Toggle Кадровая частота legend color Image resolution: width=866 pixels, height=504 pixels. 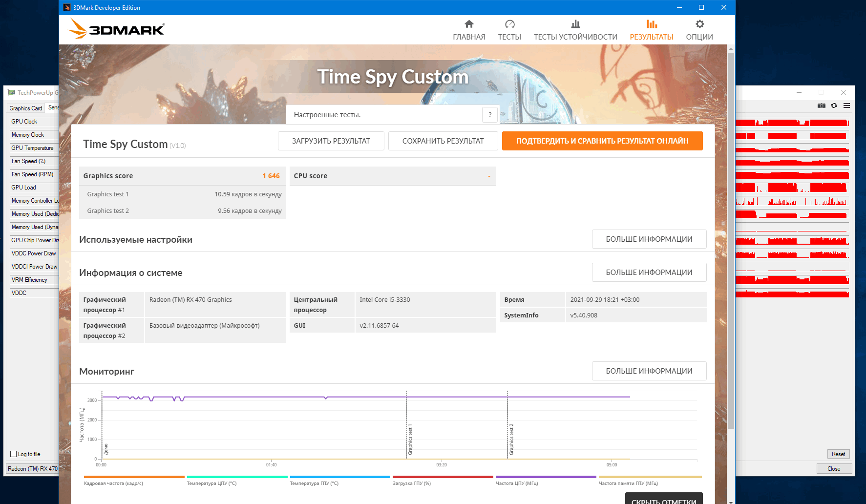134,477
